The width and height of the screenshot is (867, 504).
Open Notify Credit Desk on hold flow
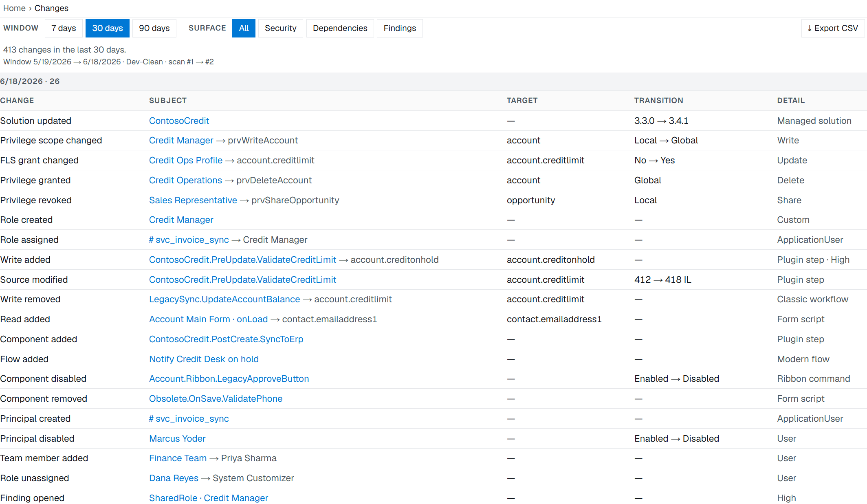(x=204, y=359)
